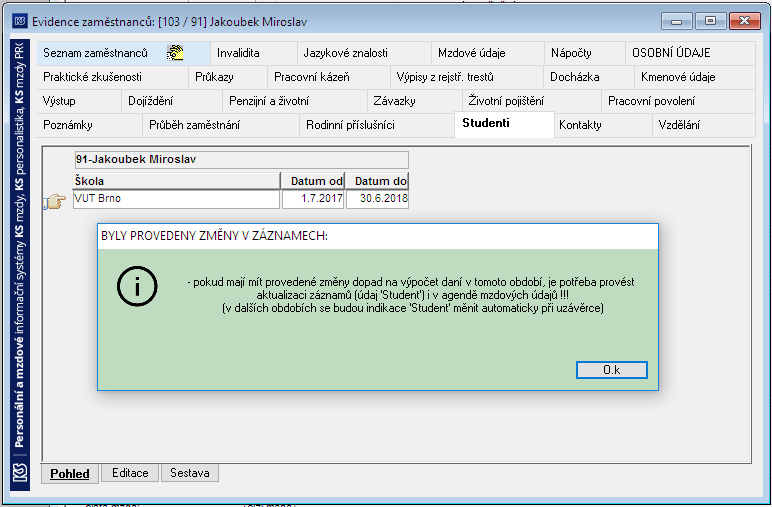
Task: Open the Kmenové údaje tab
Action: 695,77
